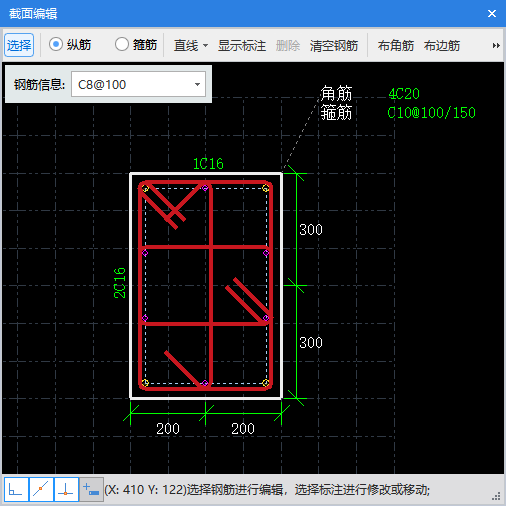Screen dimensions: 506x506
Task: Activate the 选择 tool button
Action: [x=19, y=45]
